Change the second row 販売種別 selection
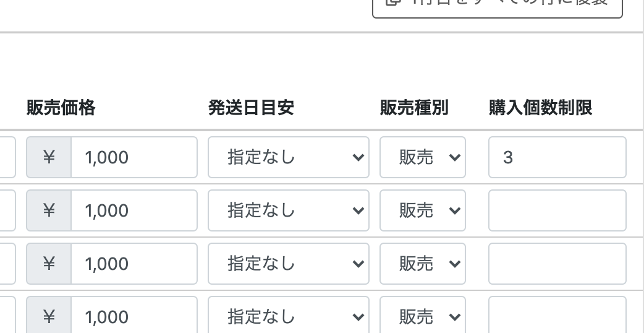Screen dimensions: 644x333 [x=423, y=210]
